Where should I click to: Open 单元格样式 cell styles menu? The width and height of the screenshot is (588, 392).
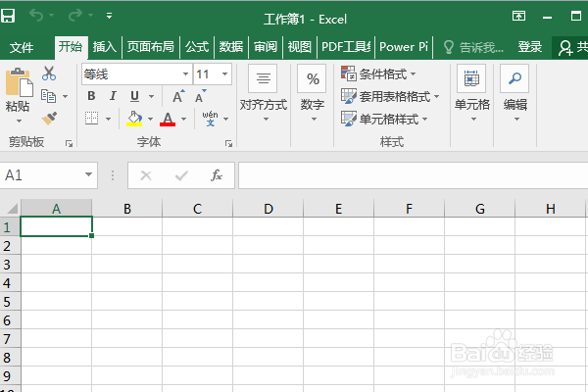click(384, 119)
